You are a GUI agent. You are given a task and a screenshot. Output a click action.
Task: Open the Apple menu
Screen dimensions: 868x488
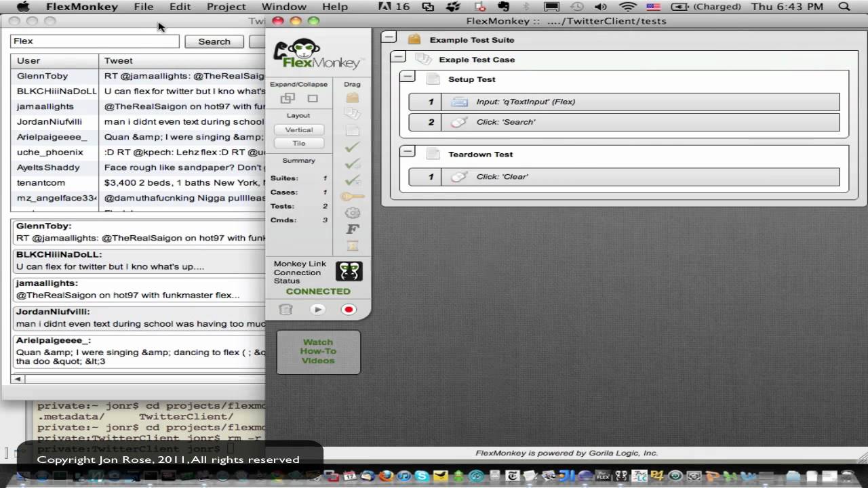pos(22,7)
